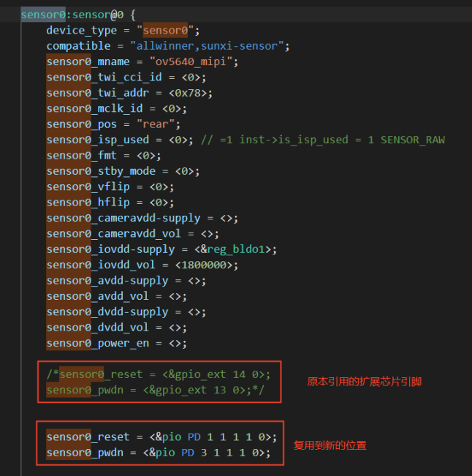The height and width of the screenshot is (476, 472).
Task: Click the sensor0_twi_addr = <0x78> line
Action: pyautogui.click(x=129, y=93)
